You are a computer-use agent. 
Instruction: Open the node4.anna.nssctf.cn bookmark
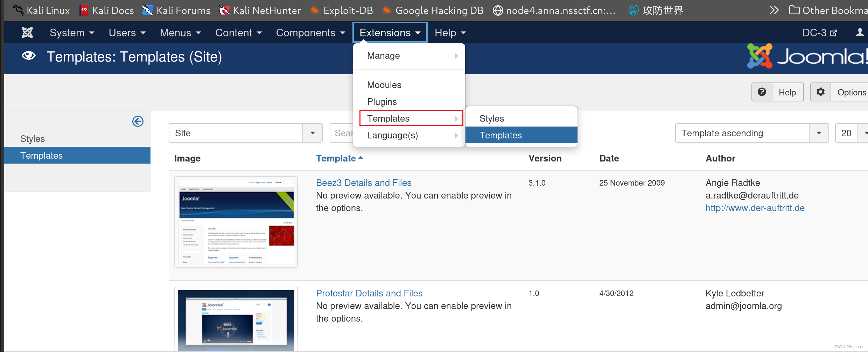(x=554, y=10)
